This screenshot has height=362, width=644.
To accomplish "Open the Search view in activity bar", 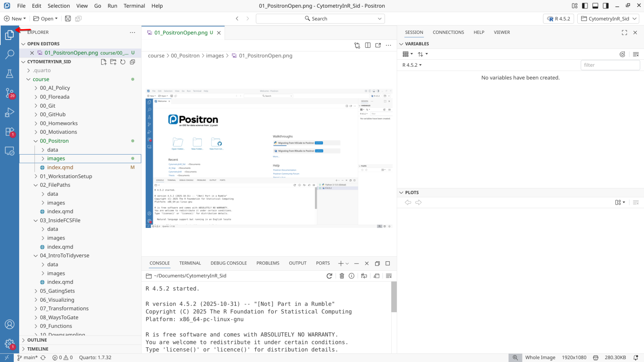I will [x=9, y=54].
